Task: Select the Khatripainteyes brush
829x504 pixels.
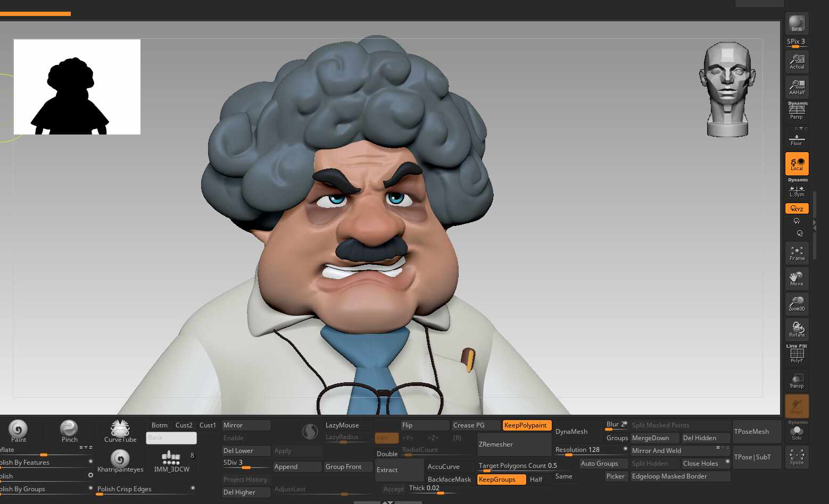Action: (120, 461)
